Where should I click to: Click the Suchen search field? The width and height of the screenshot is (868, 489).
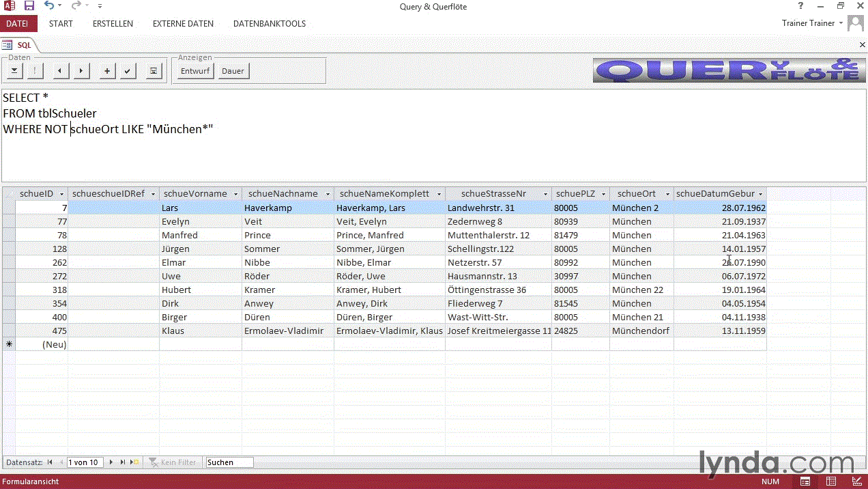pyautogui.click(x=229, y=462)
